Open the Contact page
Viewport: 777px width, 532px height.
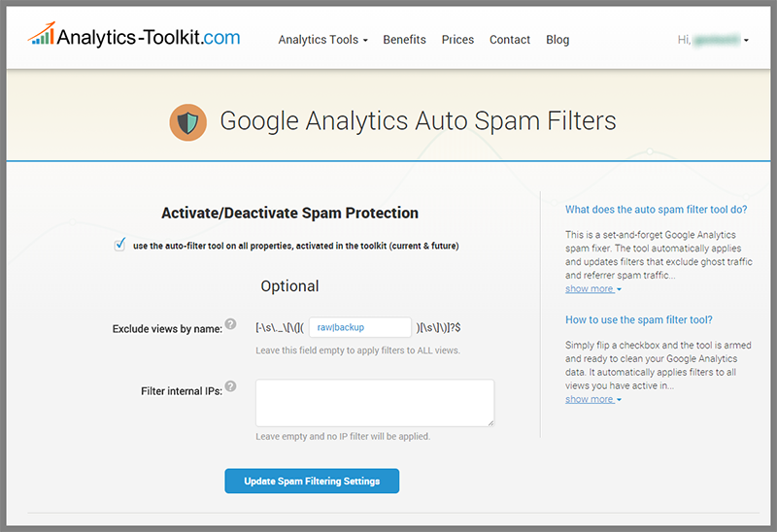point(509,40)
